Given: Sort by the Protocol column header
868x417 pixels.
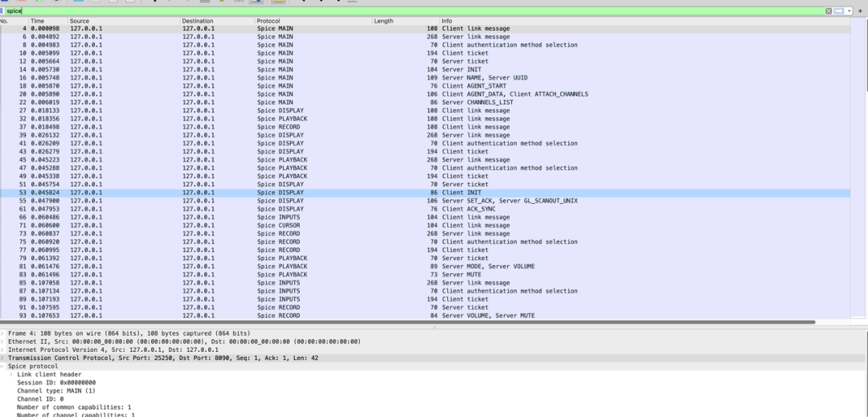Looking at the screenshot, I should tap(268, 21).
